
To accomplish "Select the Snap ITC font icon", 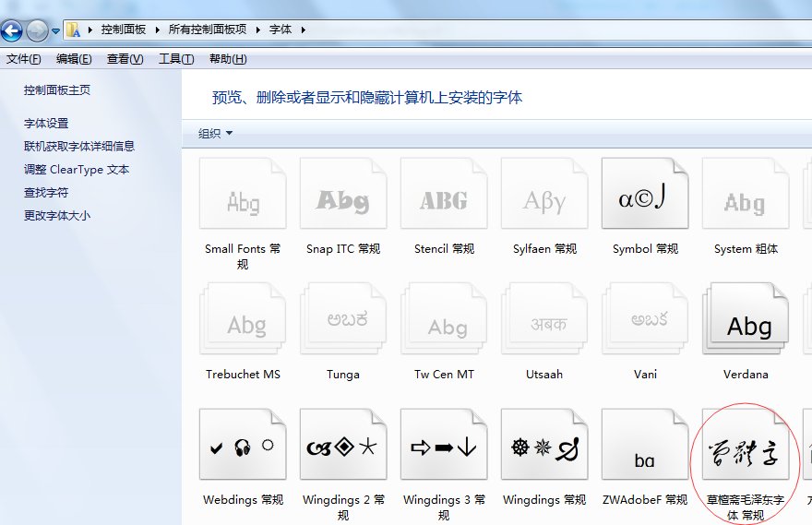I will (343, 194).
